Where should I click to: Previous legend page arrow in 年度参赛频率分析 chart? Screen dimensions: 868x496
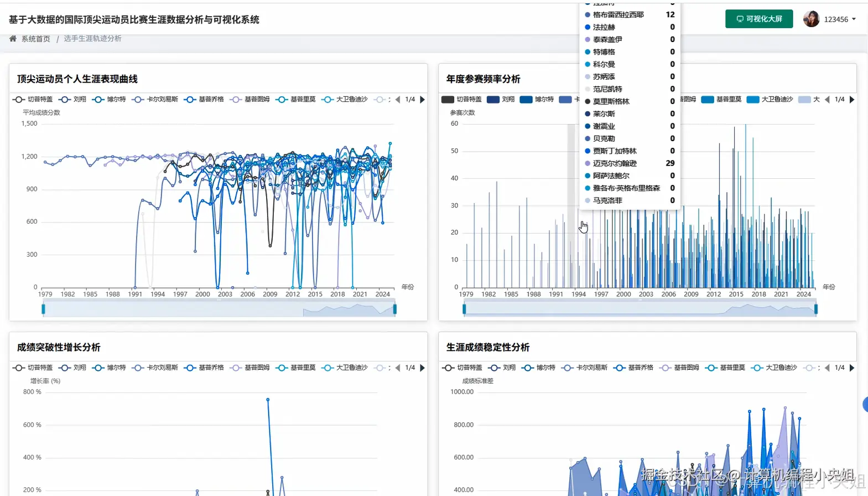tap(827, 100)
